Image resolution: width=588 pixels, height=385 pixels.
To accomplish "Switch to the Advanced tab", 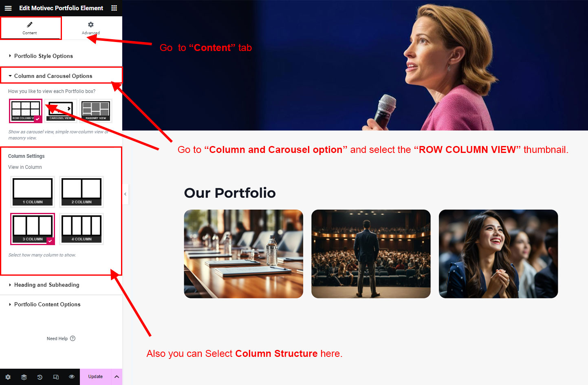I will coord(90,28).
